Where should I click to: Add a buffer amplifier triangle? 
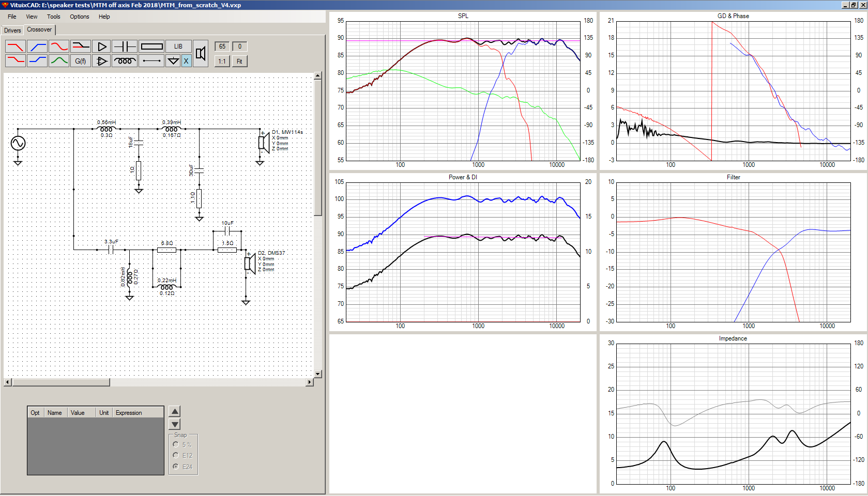coord(102,47)
